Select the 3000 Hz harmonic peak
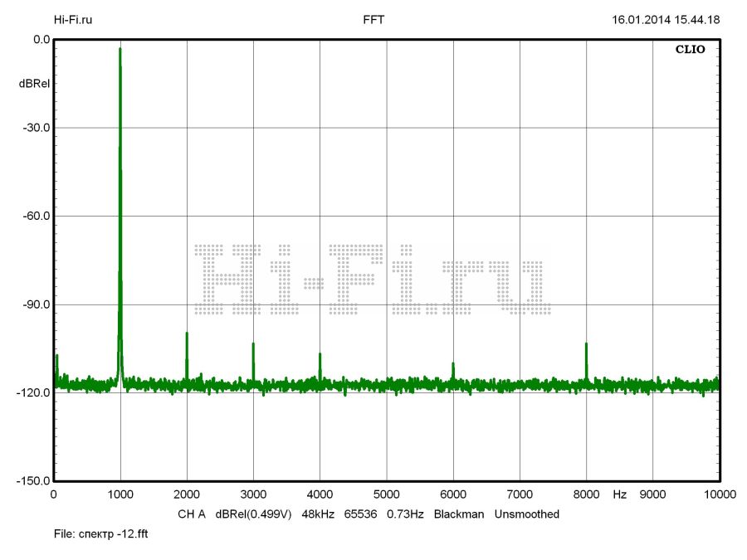Screen dimensions: 747x560 (253, 345)
